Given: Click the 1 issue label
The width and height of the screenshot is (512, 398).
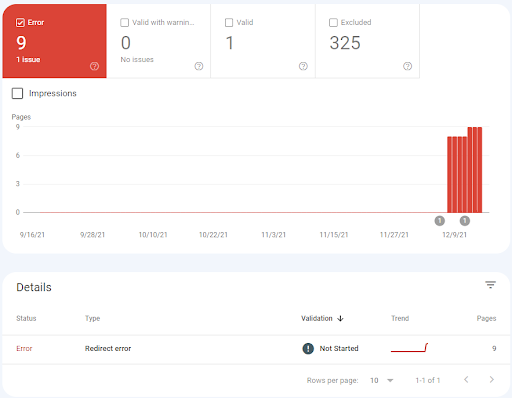Looking at the screenshot, I should 28,60.
